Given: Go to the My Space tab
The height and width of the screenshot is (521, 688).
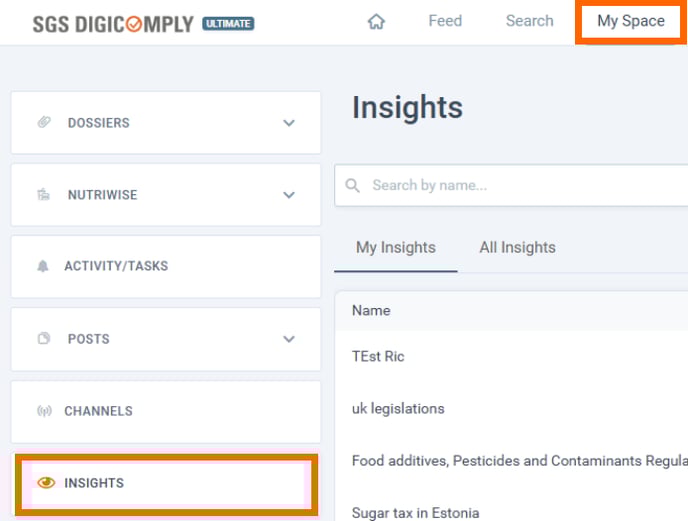Looking at the screenshot, I should (630, 21).
